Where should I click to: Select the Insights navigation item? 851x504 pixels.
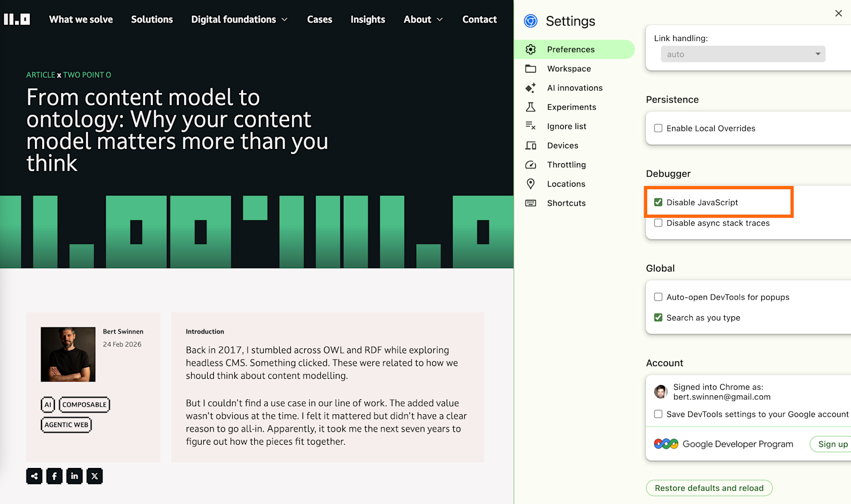(367, 19)
